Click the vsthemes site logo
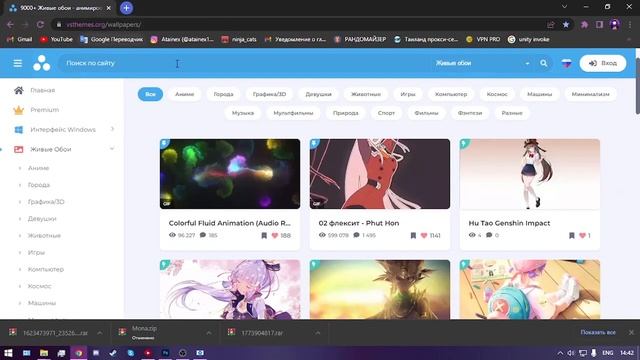This screenshot has width=640, height=360. (42, 63)
